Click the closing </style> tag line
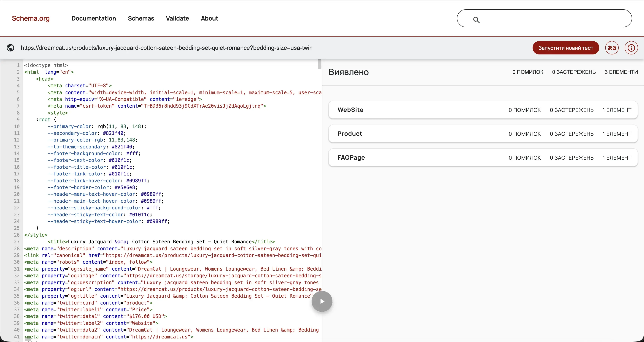 tap(36, 235)
